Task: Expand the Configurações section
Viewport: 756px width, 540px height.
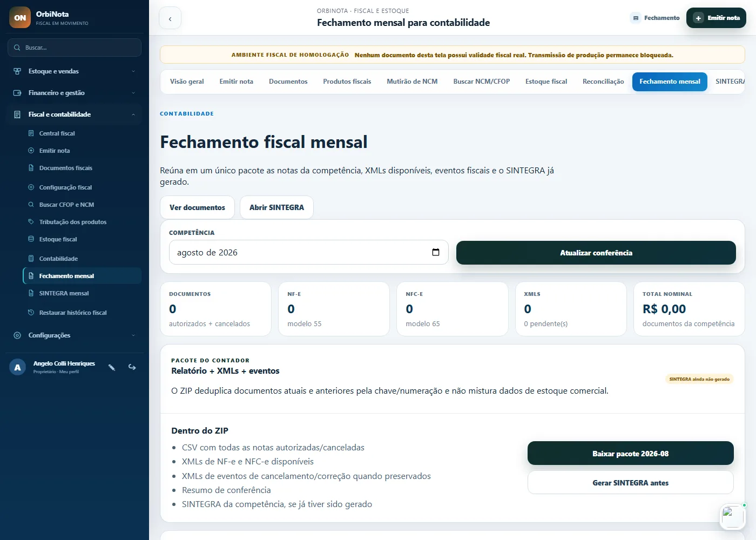Action: [75, 335]
